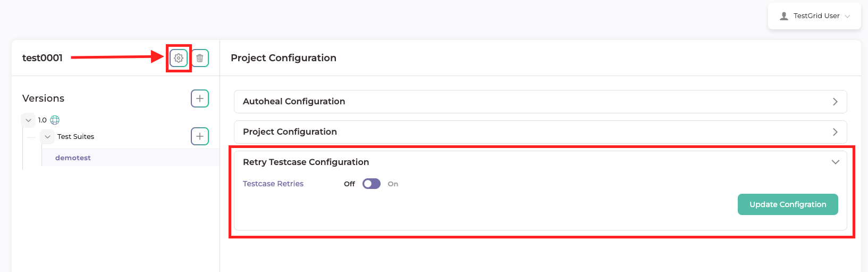This screenshot has height=272, width=868.
Task: Collapse the Retry Testcase Configuration section
Action: [x=835, y=162]
